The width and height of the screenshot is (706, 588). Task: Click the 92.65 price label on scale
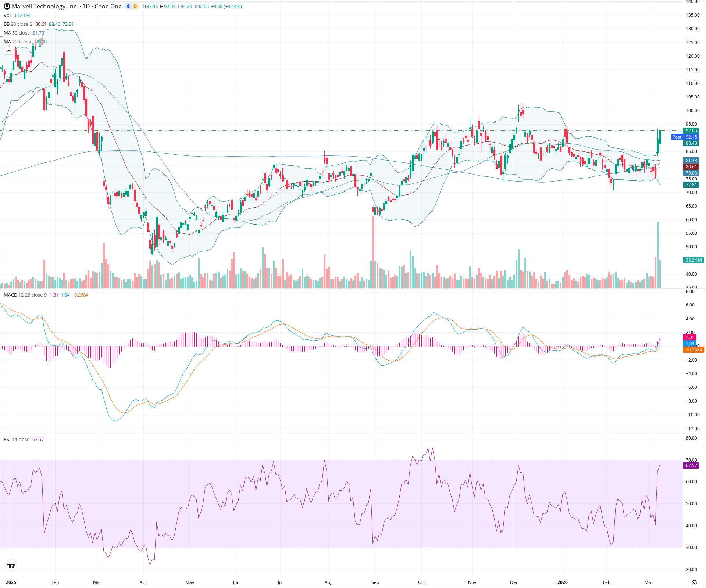pyautogui.click(x=690, y=131)
